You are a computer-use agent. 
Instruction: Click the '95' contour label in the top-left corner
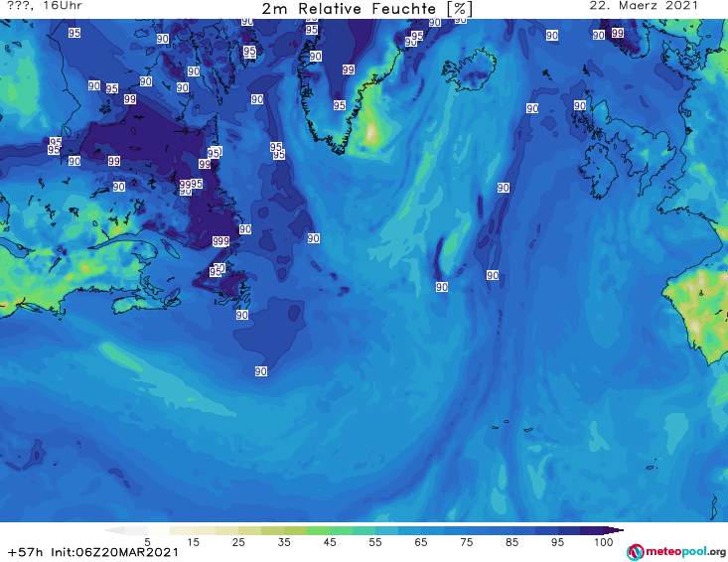[x=74, y=33]
